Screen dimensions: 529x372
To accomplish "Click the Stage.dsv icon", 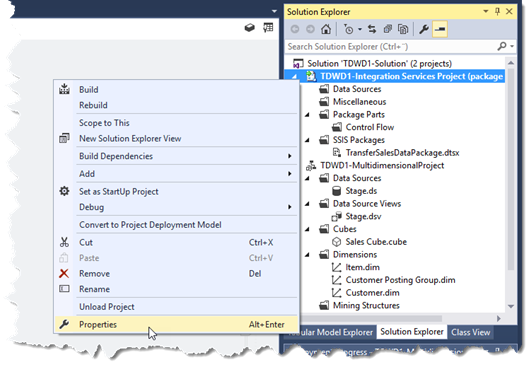I will click(x=336, y=216).
